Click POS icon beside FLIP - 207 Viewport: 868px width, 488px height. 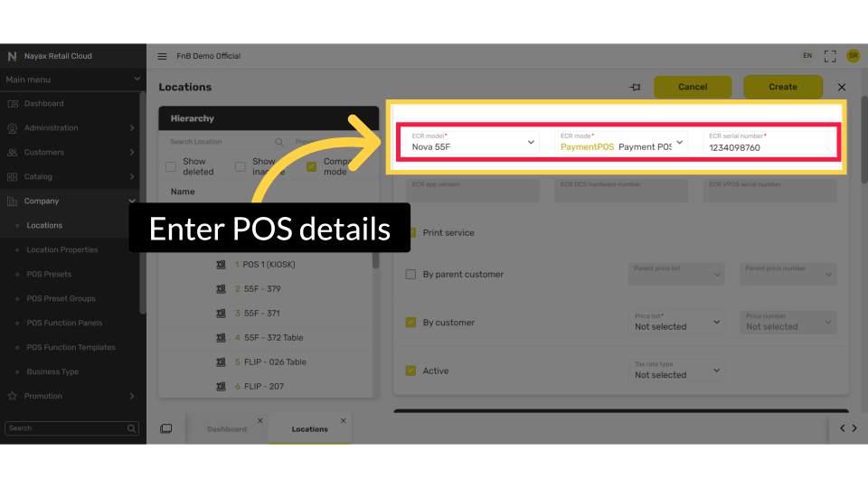click(221, 386)
